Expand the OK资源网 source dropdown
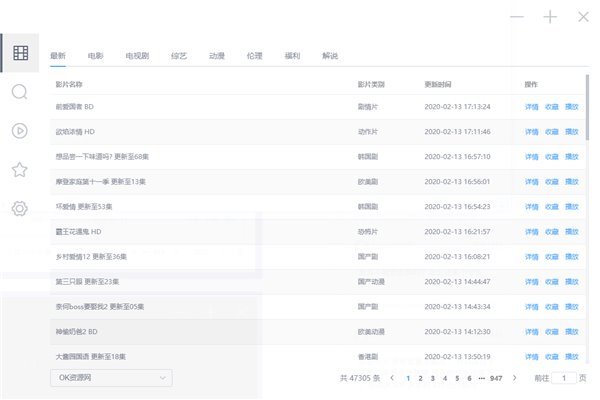 click(110, 377)
